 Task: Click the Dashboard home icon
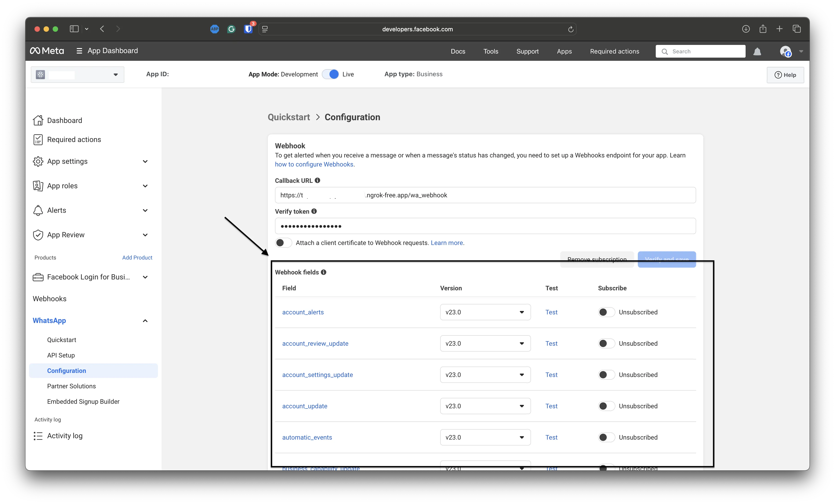point(38,120)
